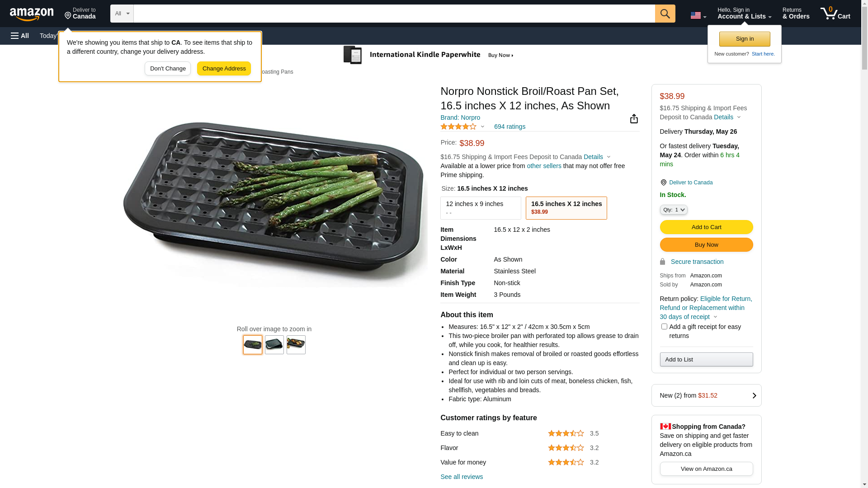Click the search magnifier button
The height and width of the screenshot is (488, 868).
point(665,14)
